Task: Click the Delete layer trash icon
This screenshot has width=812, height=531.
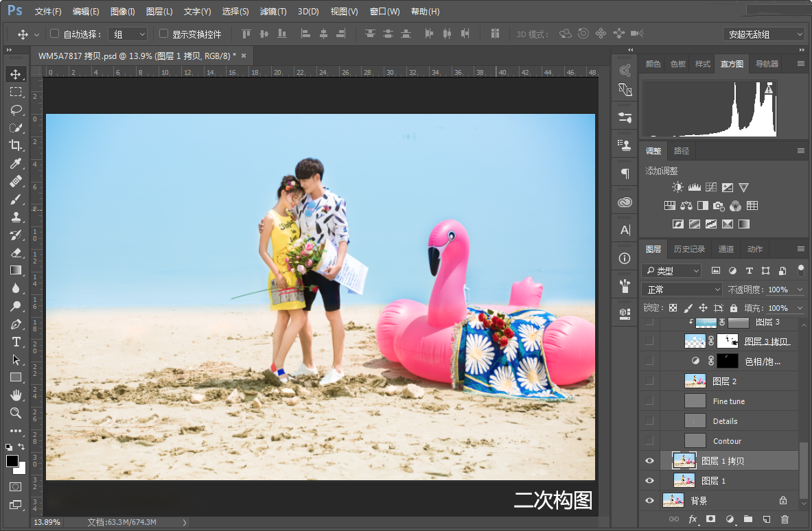Action: pos(785,519)
